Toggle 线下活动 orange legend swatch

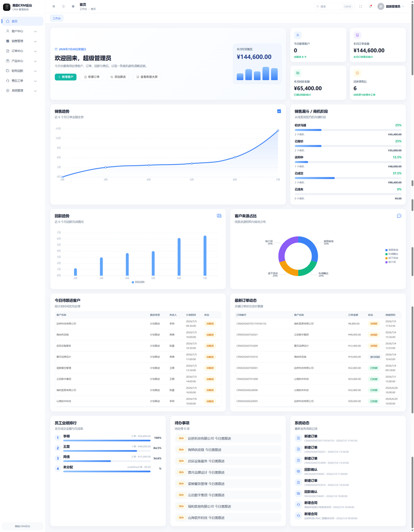point(386,258)
